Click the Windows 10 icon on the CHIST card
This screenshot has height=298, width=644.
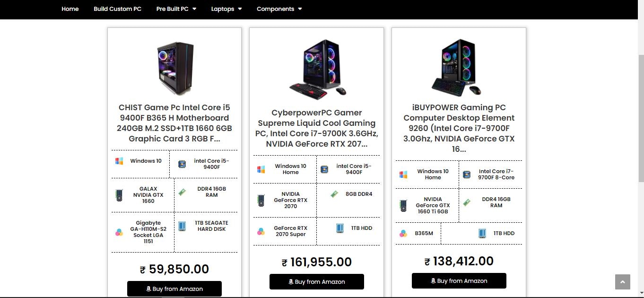click(x=119, y=161)
